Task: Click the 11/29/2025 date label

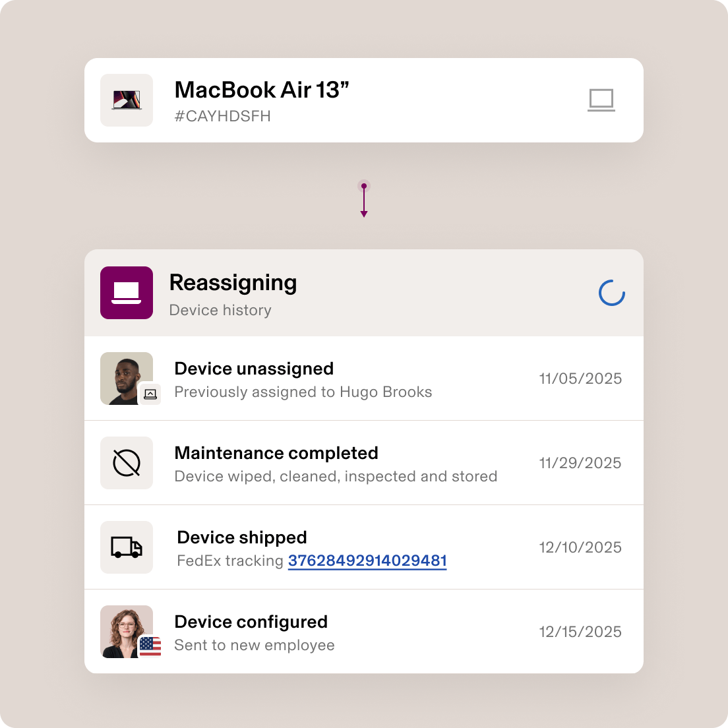Action: 580,462
